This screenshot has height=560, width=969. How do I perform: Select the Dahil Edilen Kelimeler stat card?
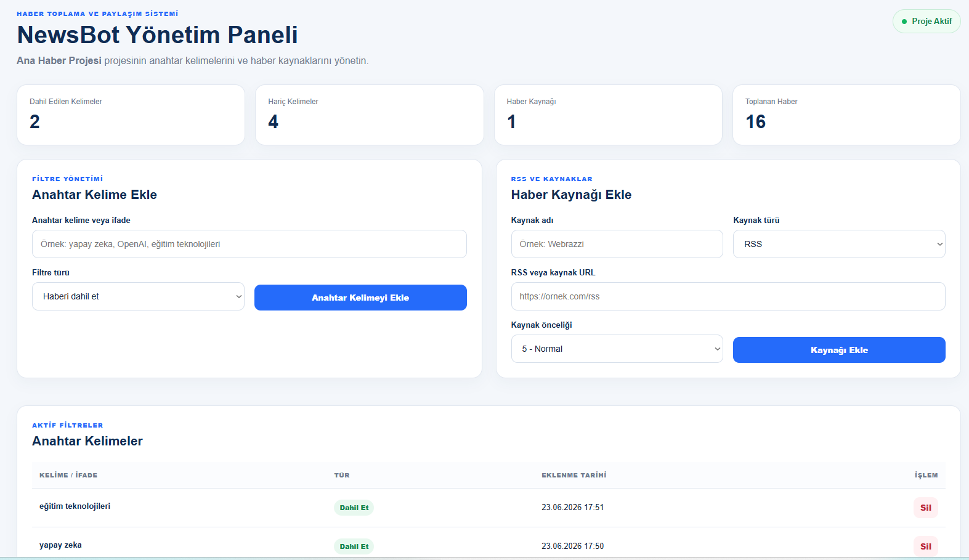coord(131,115)
